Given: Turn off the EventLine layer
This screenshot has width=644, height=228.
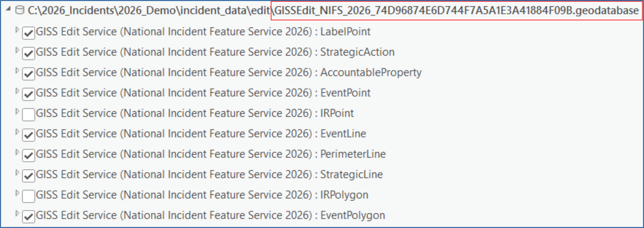Looking at the screenshot, I should click(29, 135).
